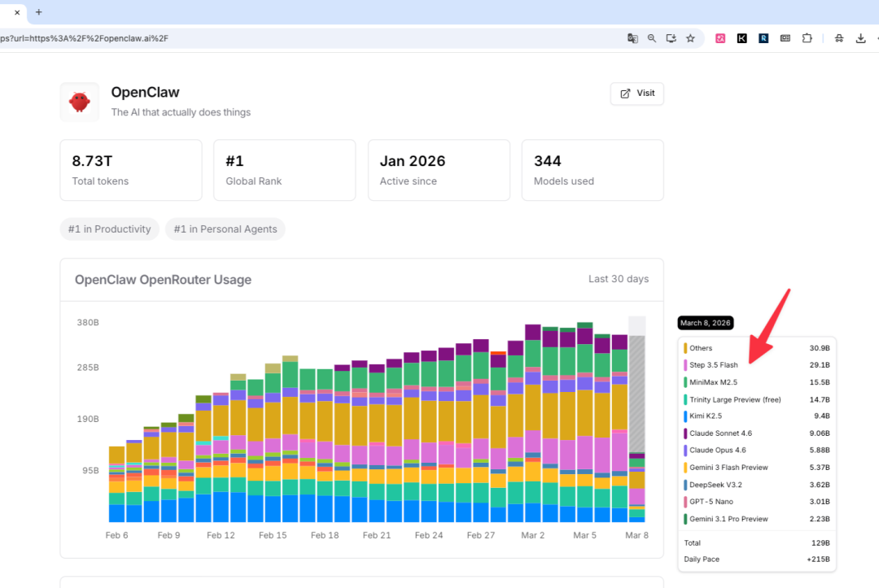Viewport: 879px width, 588px height.
Task: Click the tagline 'The AI that actually does things'
Action: click(x=181, y=112)
